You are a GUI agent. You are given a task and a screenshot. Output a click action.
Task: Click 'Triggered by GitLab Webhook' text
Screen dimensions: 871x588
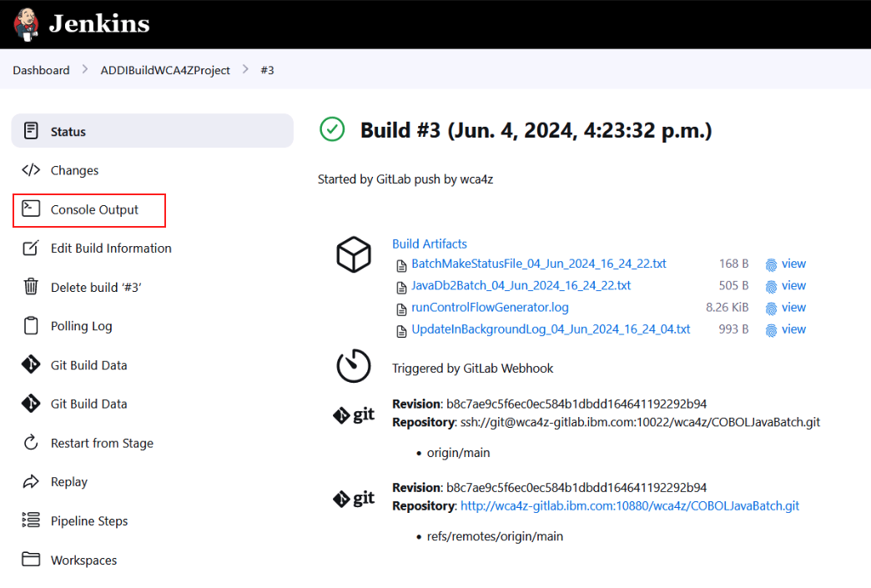473,369
